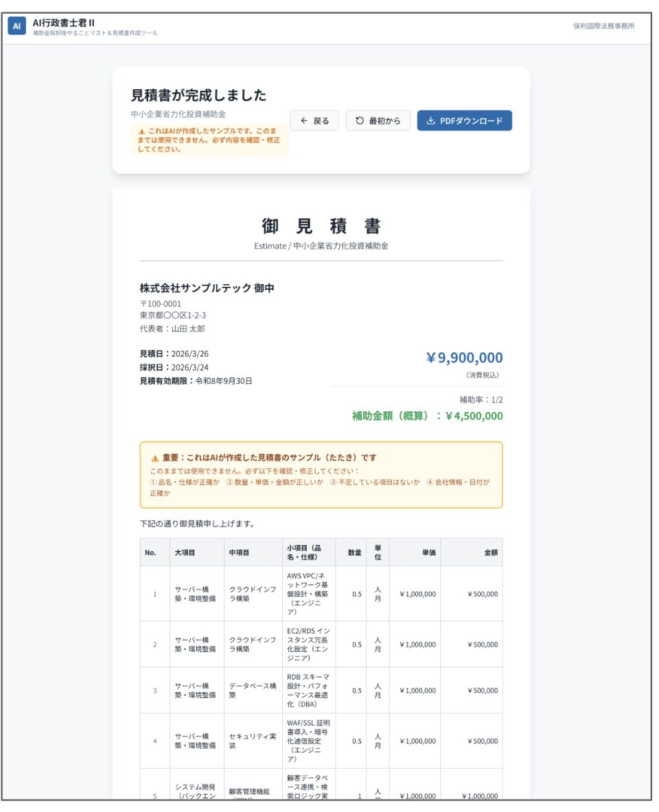Select the AWS VPC network row item cell
Viewport: 659px width, 812px height.
coord(308,594)
